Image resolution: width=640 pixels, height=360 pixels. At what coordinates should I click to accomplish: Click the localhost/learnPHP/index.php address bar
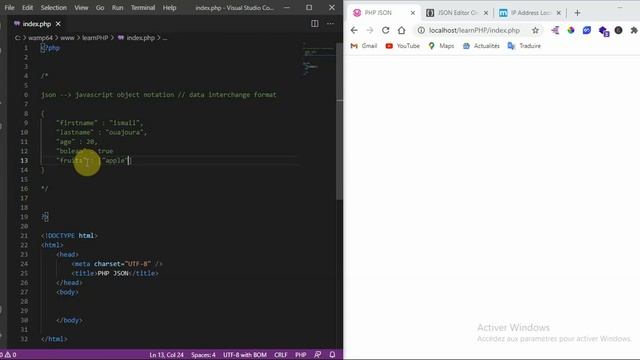pyautogui.click(x=474, y=30)
